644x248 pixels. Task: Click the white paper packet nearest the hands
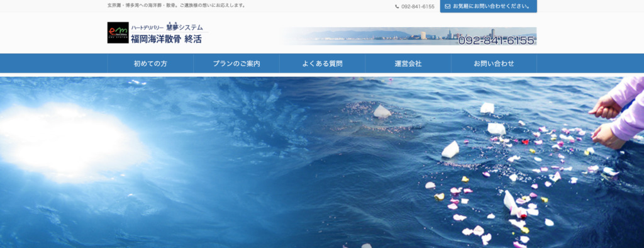497,129
